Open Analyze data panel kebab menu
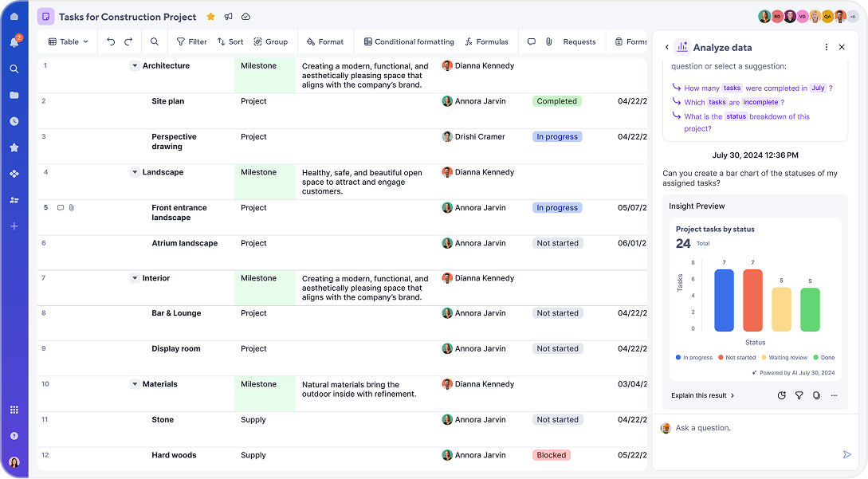Viewport: 868px width, 479px height. pyautogui.click(x=826, y=47)
